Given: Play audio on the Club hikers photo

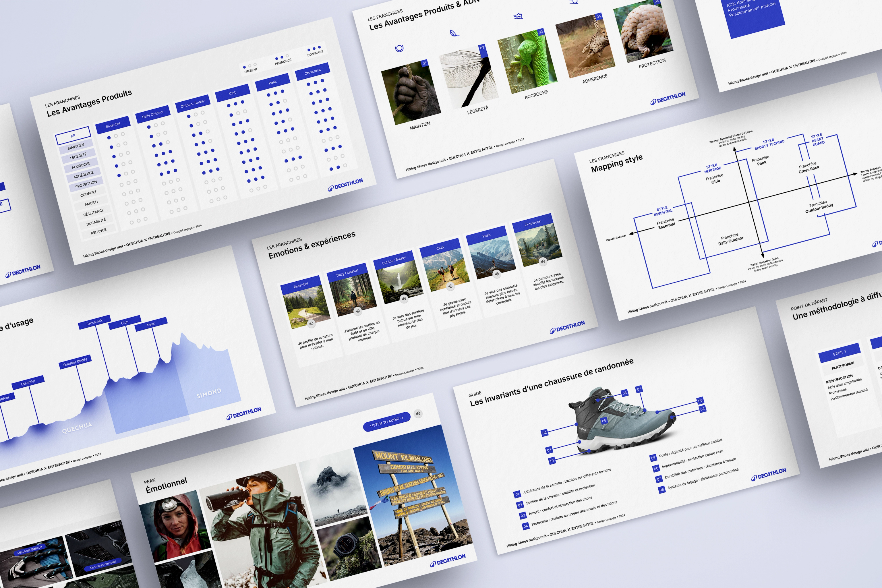Looking at the screenshot, I should 450,286.
